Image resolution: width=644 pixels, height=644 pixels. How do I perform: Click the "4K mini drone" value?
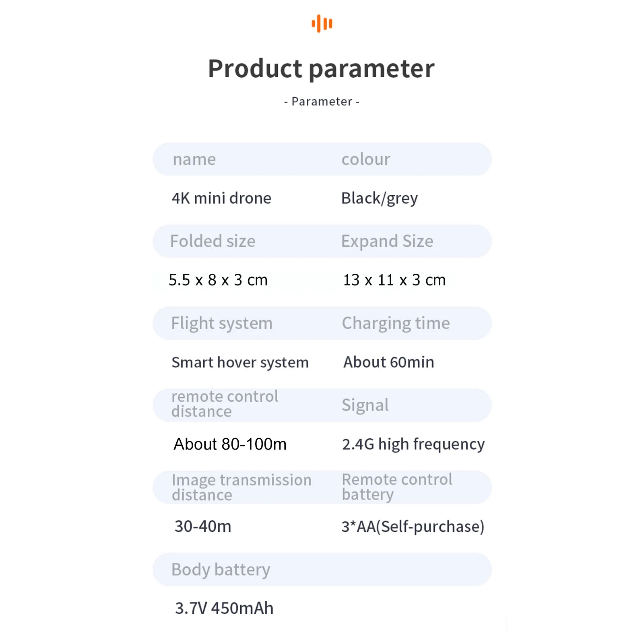point(221,198)
